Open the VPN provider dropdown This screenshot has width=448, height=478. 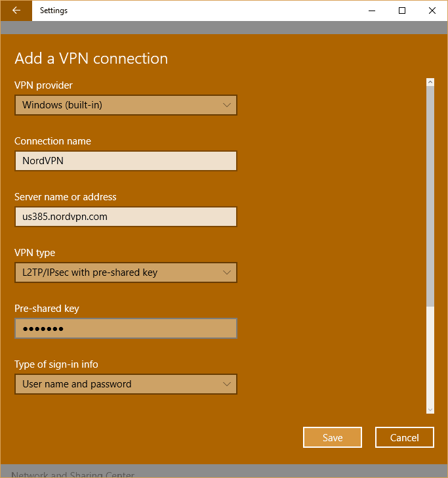126,105
